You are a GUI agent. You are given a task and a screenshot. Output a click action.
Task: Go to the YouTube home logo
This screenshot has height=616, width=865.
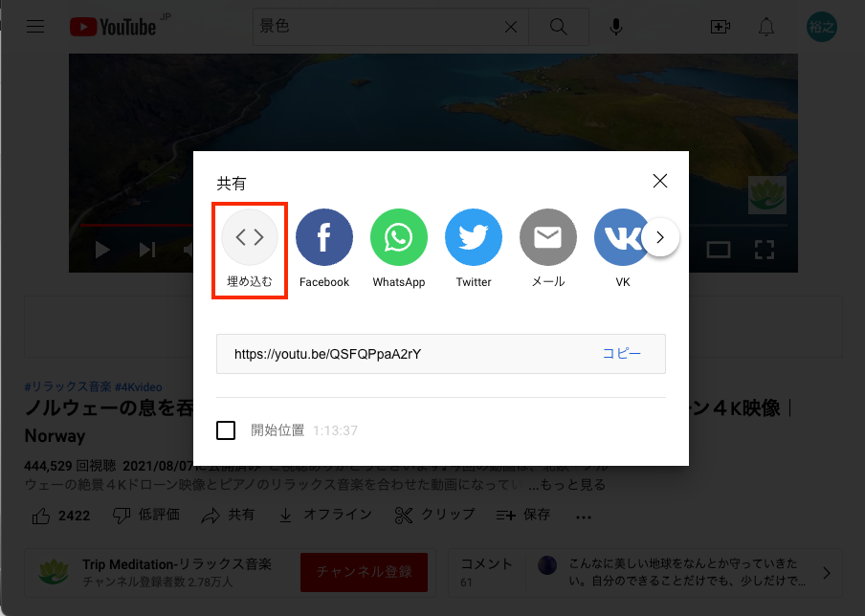pos(113,27)
